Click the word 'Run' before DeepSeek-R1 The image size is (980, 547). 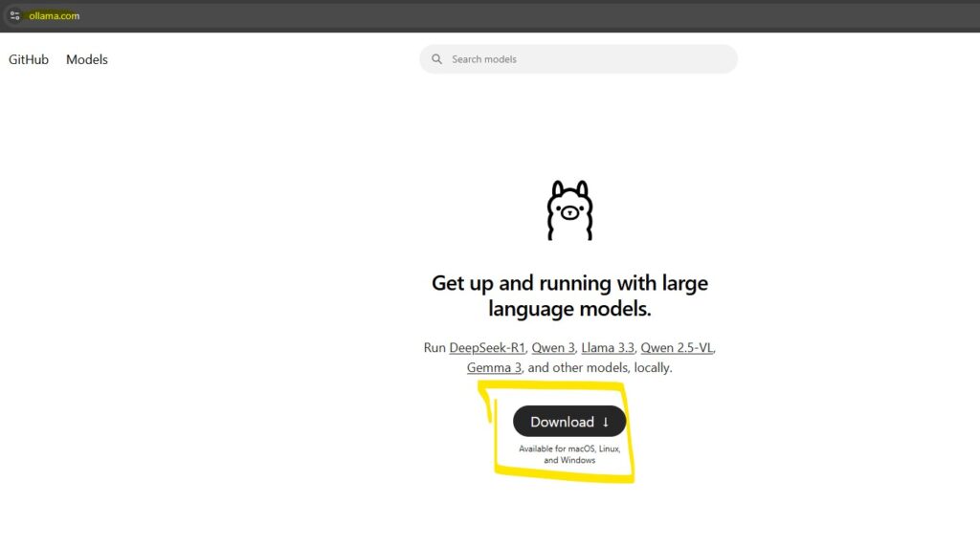434,348
